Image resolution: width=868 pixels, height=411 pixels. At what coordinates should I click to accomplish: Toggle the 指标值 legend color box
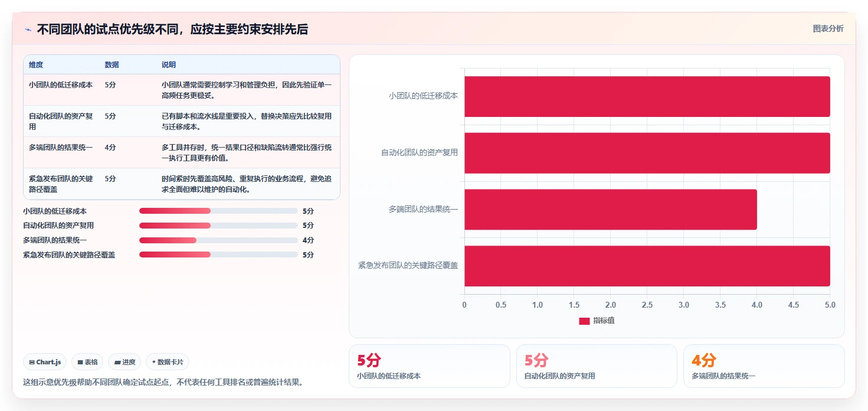coord(584,321)
